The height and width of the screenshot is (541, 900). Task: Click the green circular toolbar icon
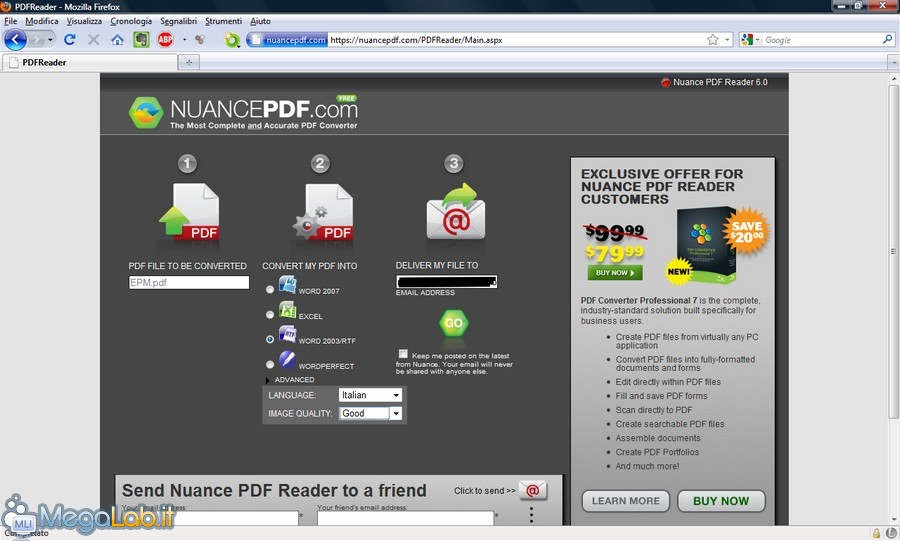[231, 40]
